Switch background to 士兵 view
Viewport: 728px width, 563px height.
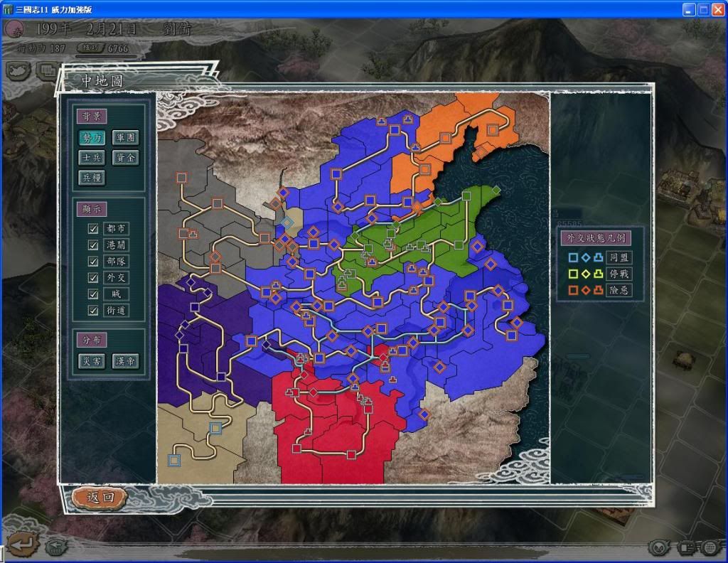(92, 158)
